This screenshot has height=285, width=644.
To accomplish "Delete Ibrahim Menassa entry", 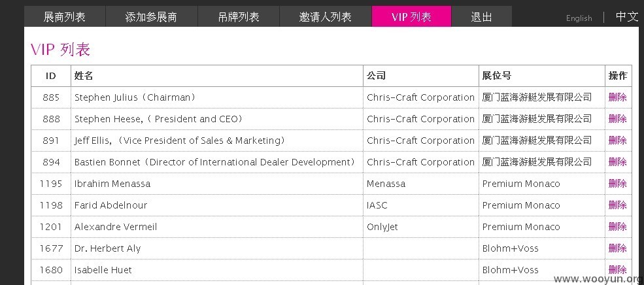I will pos(617,184).
